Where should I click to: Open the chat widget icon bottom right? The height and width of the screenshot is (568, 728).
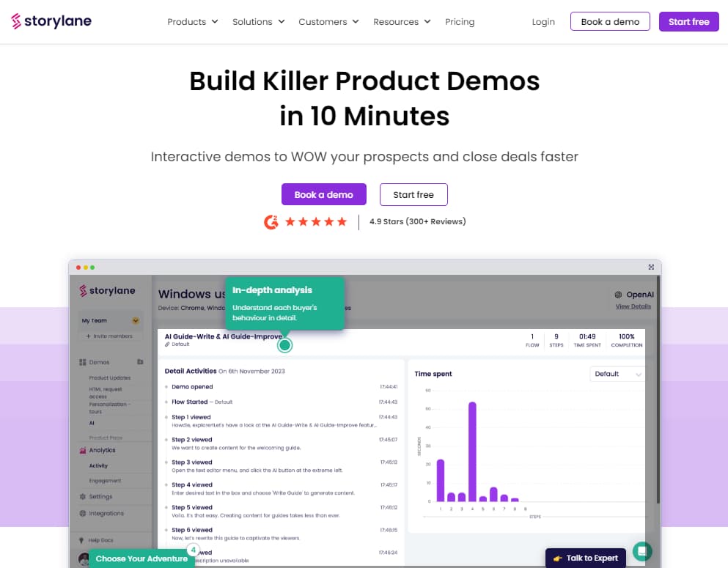click(642, 551)
